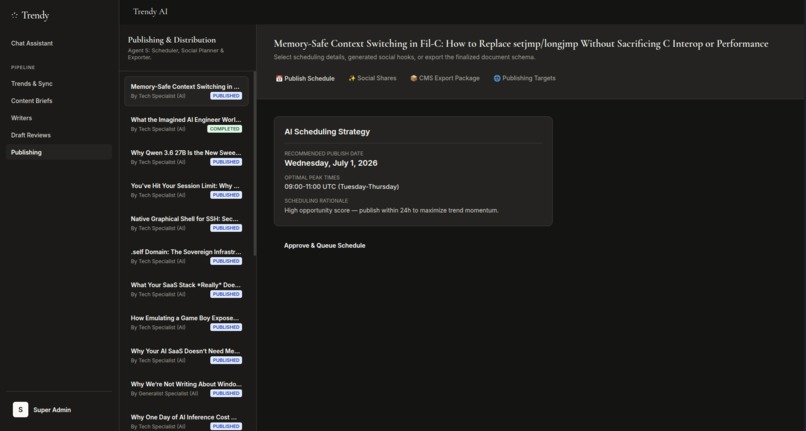The image size is (806, 431).
Task: Click PUBLISHED badge on Native Graphical Shell article
Action: (x=226, y=228)
